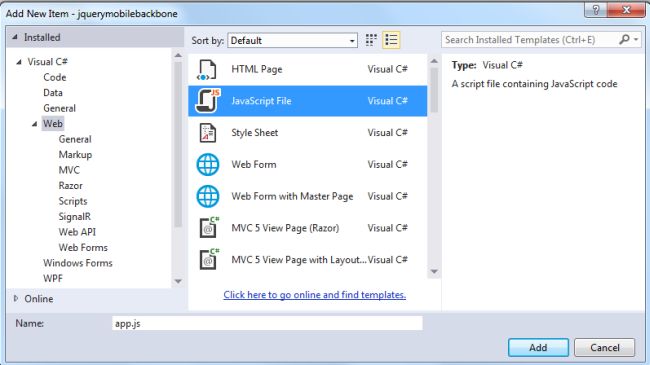Click the Installed header label
650x365 pixels.
coord(42,37)
